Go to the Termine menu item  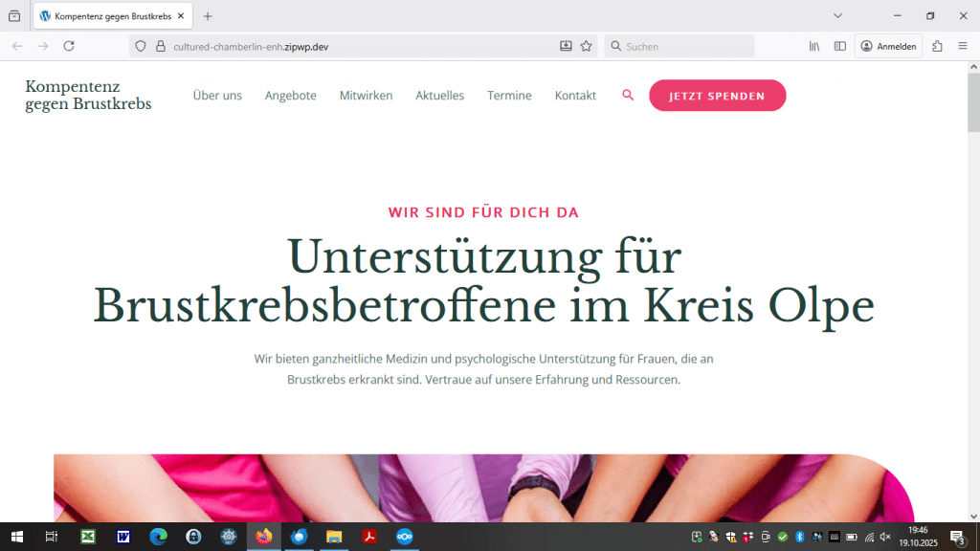(509, 96)
